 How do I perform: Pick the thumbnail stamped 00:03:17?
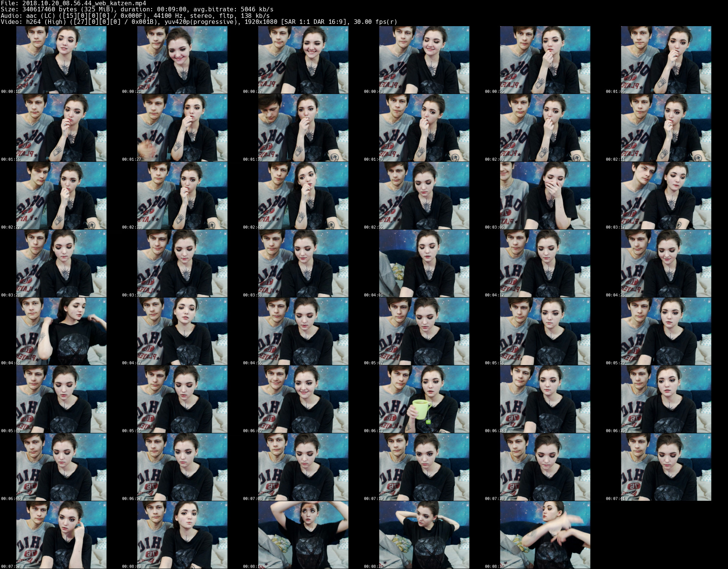[x=666, y=196]
